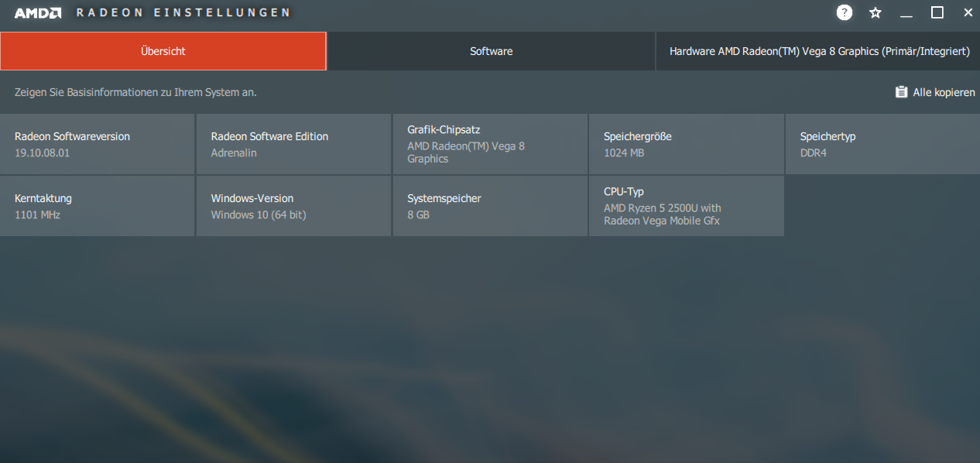Click the DDR4 value

(814, 153)
